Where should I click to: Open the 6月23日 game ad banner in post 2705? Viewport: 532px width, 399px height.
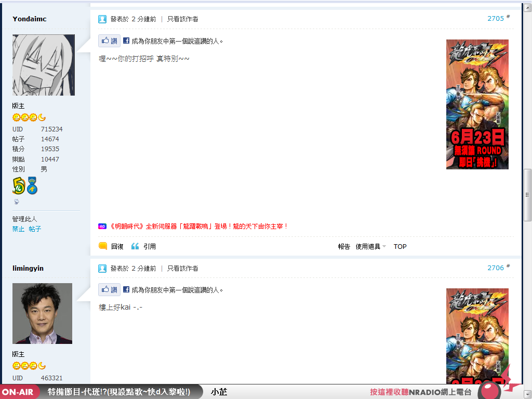[477, 104]
